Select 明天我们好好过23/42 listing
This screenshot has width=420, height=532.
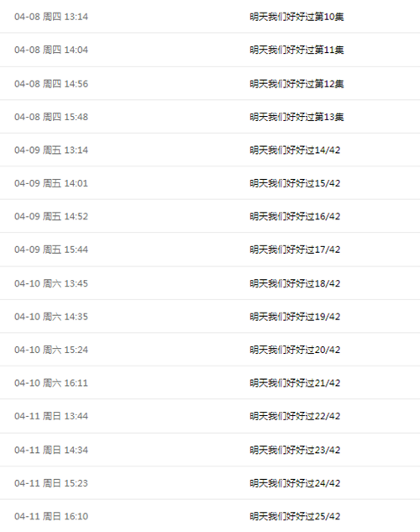295,450
